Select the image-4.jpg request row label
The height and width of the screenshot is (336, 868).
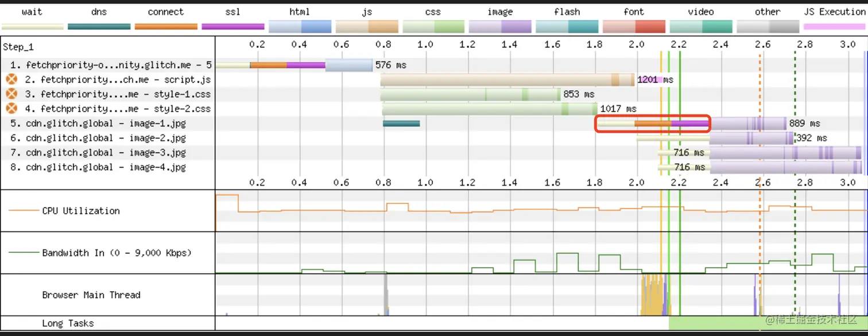98,167
